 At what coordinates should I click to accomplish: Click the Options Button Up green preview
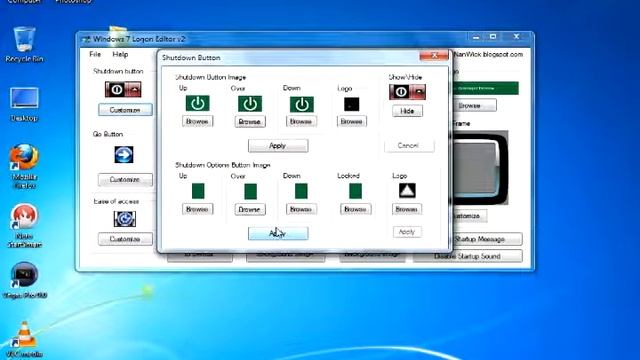click(198, 191)
